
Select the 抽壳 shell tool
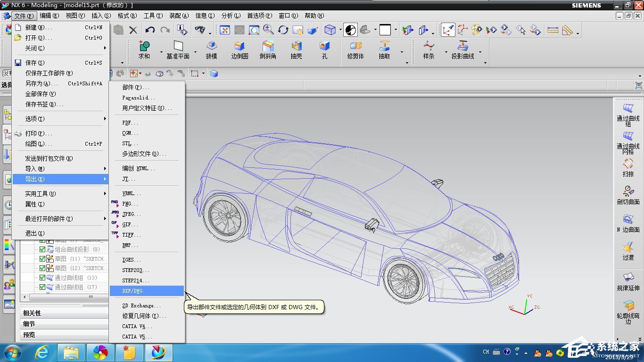(x=296, y=46)
